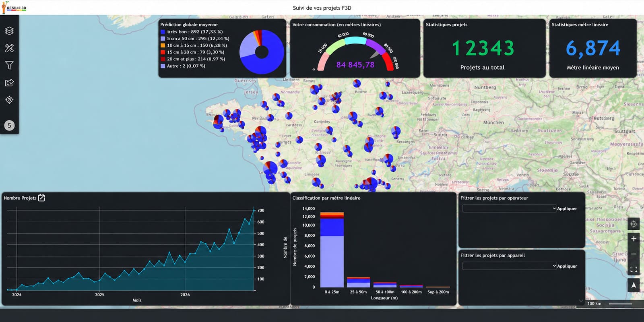Click the 'Sup à 200m' axis label
Viewport: 644px width, 322px height.
pos(438,292)
